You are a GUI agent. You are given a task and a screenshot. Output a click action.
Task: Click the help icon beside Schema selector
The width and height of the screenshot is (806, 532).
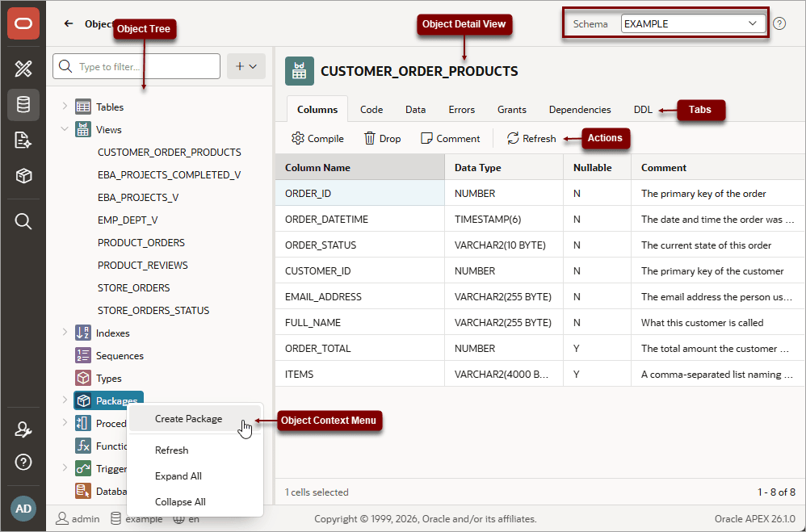tap(779, 23)
